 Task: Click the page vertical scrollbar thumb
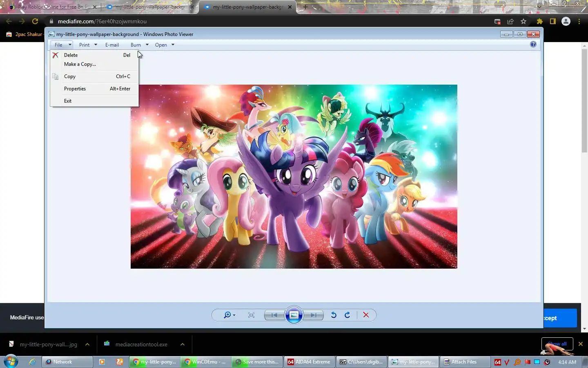pyautogui.click(x=584, y=100)
